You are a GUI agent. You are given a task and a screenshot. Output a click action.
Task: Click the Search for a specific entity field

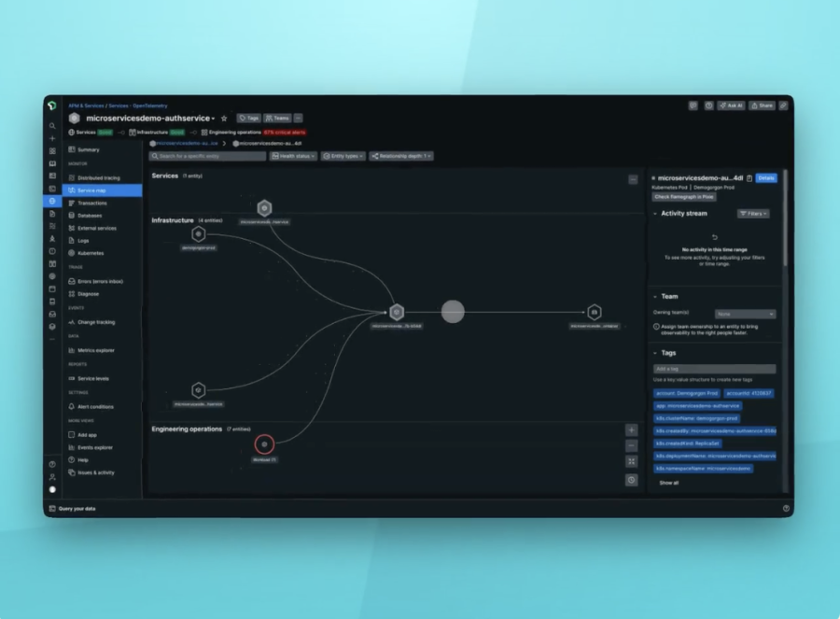pyautogui.click(x=207, y=156)
